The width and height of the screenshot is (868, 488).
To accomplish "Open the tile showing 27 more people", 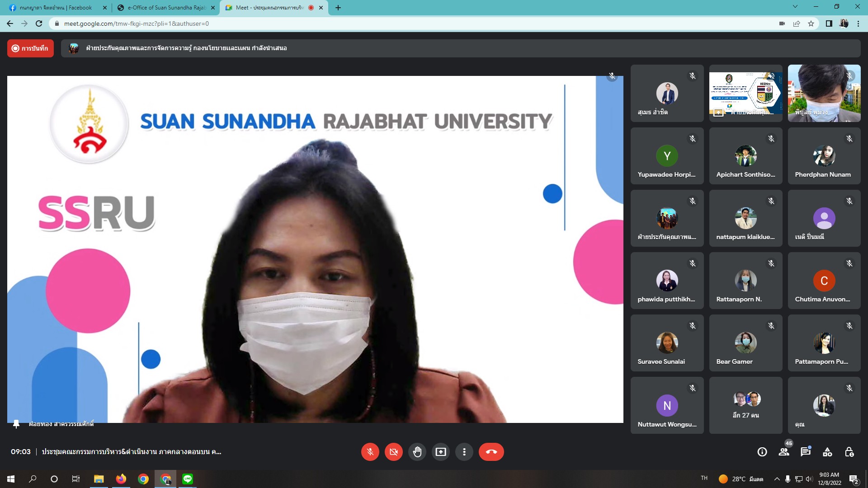I will [x=745, y=405].
